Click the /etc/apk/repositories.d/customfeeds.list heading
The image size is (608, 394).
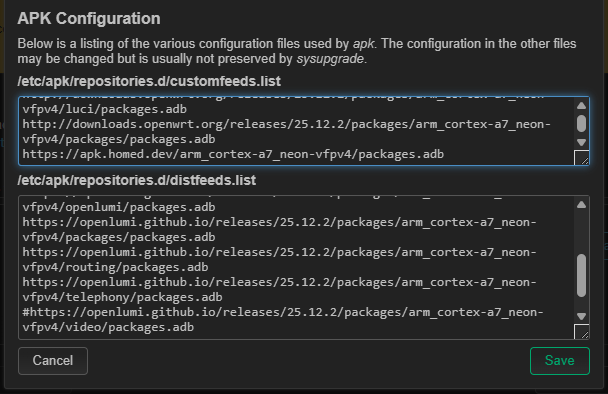pyautogui.click(x=149, y=81)
